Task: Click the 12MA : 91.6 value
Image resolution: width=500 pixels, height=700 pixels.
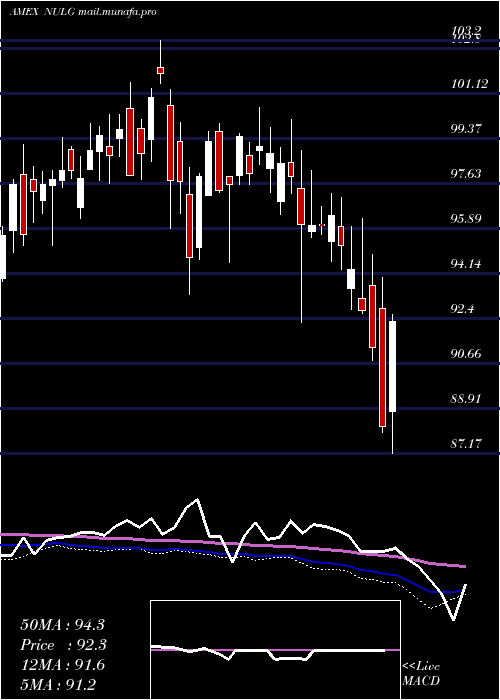Action: pos(62,665)
